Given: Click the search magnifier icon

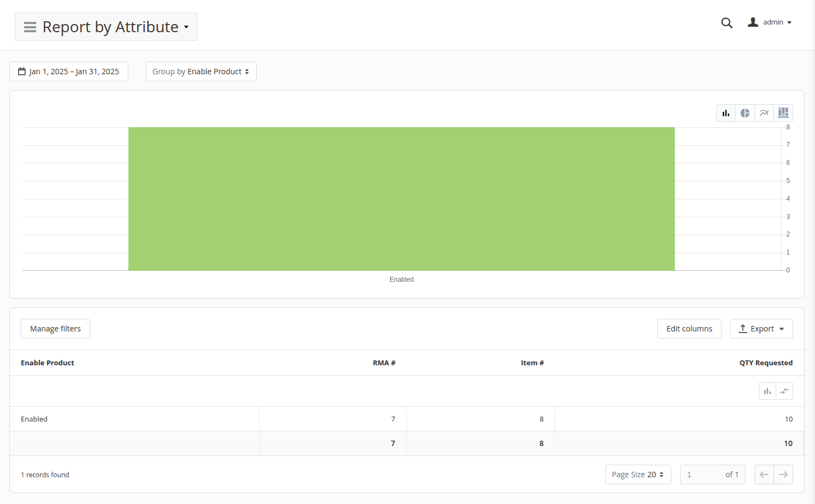Looking at the screenshot, I should 727,23.
